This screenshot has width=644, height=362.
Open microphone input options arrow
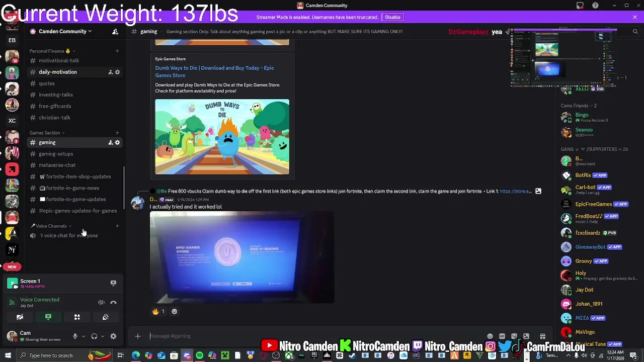coord(83,336)
